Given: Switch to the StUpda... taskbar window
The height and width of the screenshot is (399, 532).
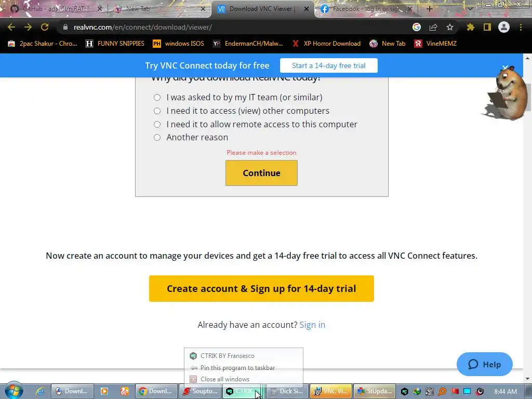Looking at the screenshot, I should 375,391.
